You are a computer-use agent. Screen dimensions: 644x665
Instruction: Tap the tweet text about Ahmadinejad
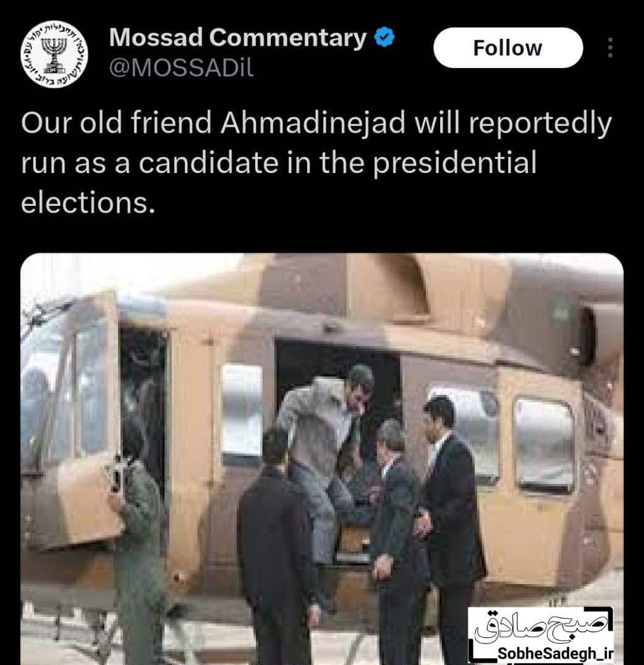316,163
